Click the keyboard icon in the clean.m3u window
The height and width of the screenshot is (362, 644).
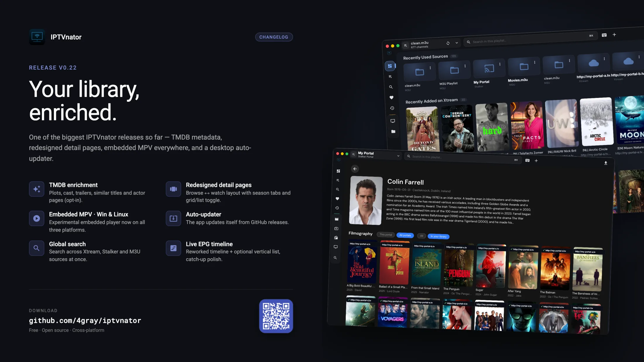tap(604, 35)
